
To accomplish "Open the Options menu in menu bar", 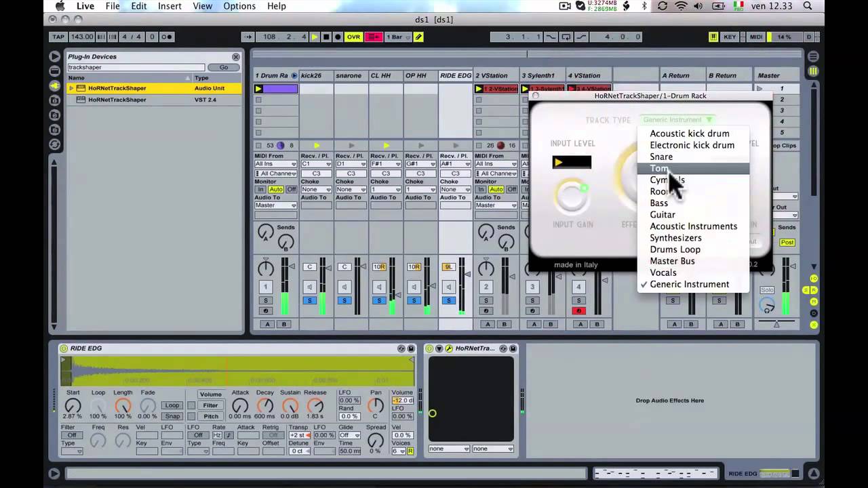I will [x=239, y=6].
